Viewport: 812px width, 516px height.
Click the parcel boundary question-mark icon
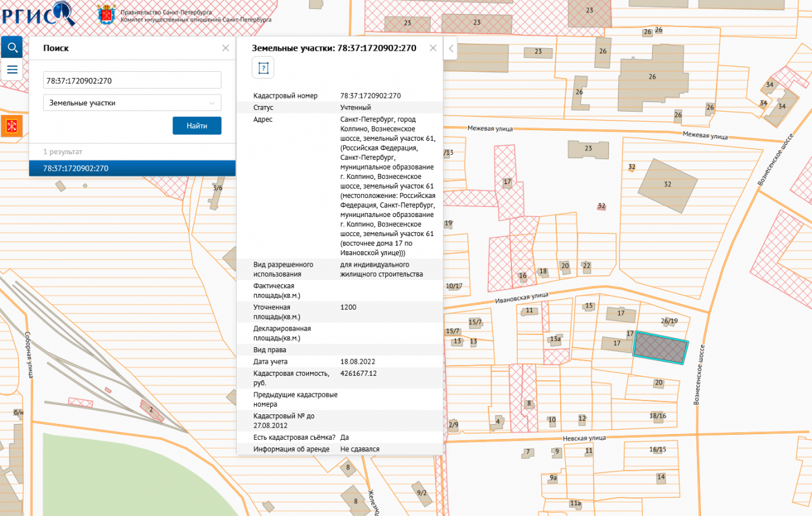263,67
